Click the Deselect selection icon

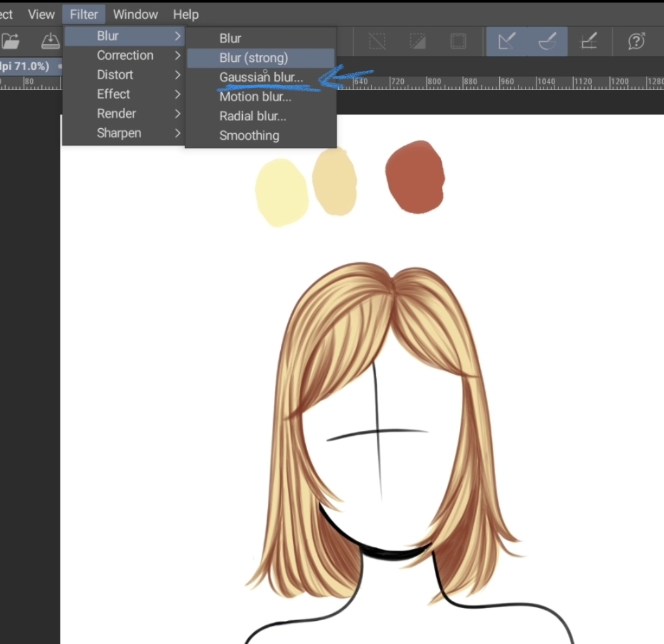pos(377,41)
